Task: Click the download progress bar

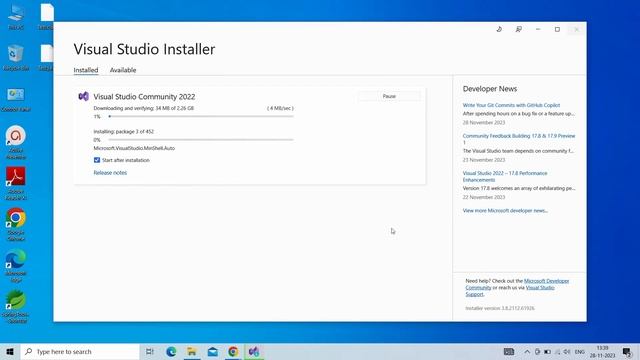Action: 201,116
